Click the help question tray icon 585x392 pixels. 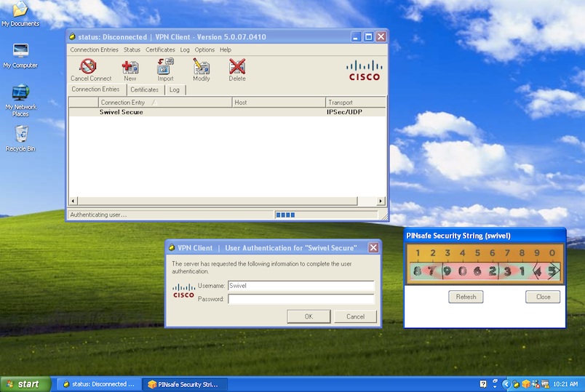[483, 384]
